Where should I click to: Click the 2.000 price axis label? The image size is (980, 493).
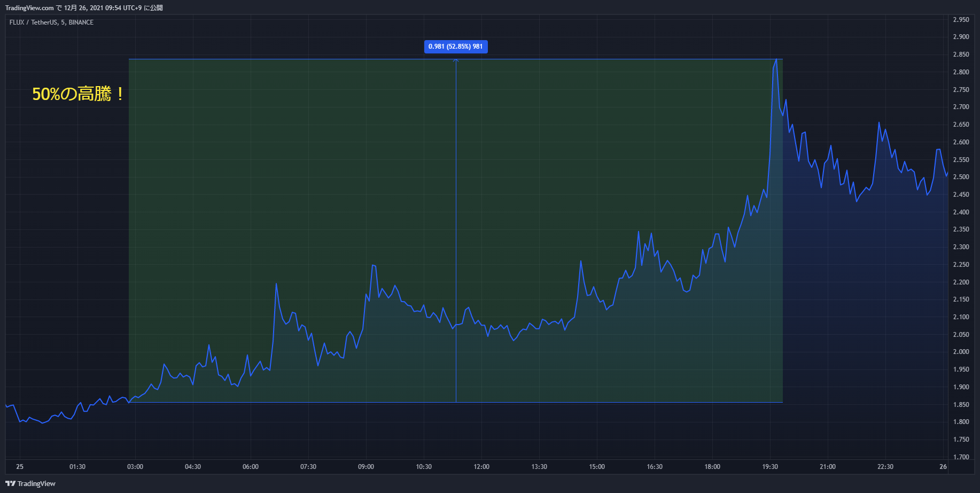pyautogui.click(x=961, y=352)
